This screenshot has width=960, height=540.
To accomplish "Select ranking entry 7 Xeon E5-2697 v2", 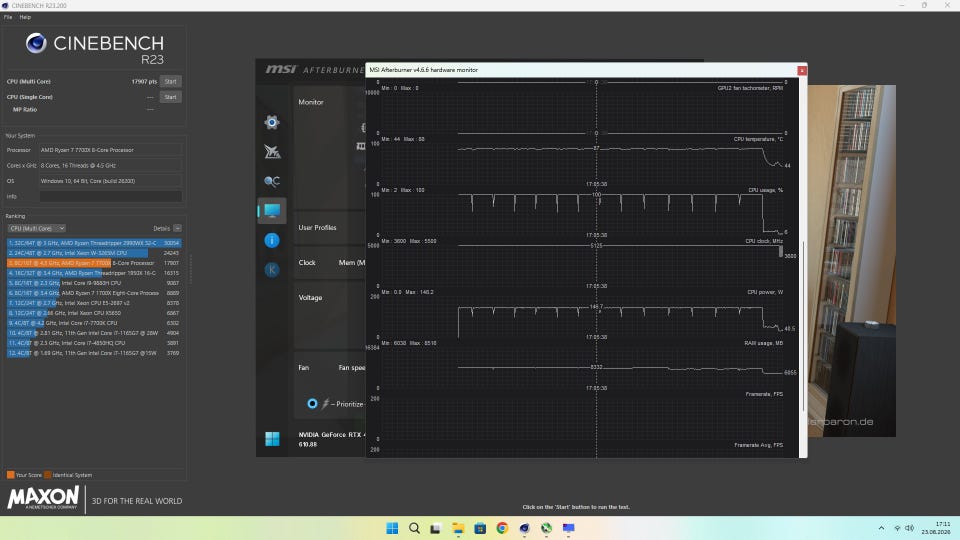I will pos(94,303).
